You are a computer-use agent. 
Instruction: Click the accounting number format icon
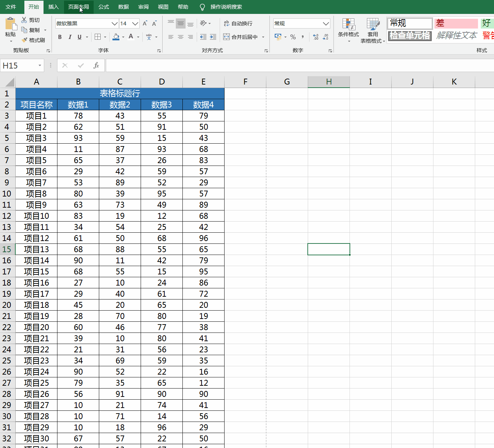(x=278, y=37)
